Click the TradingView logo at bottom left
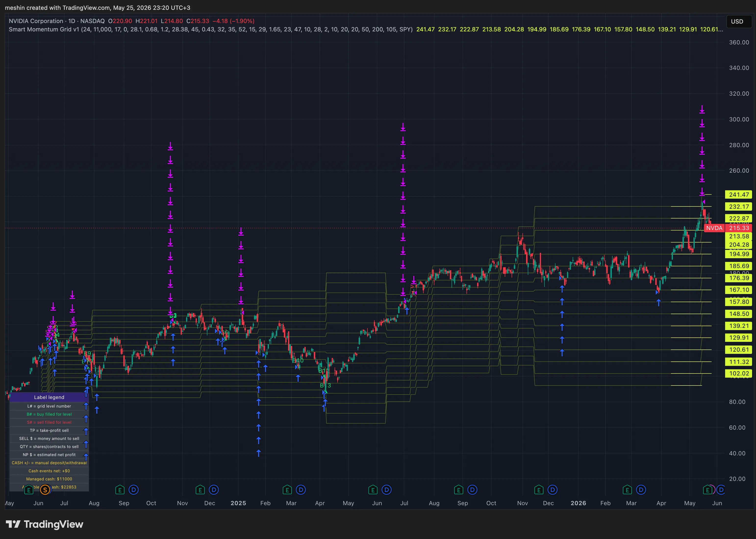This screenshot has width=756, height=539. pyautogui.click(x=44, y=524)
